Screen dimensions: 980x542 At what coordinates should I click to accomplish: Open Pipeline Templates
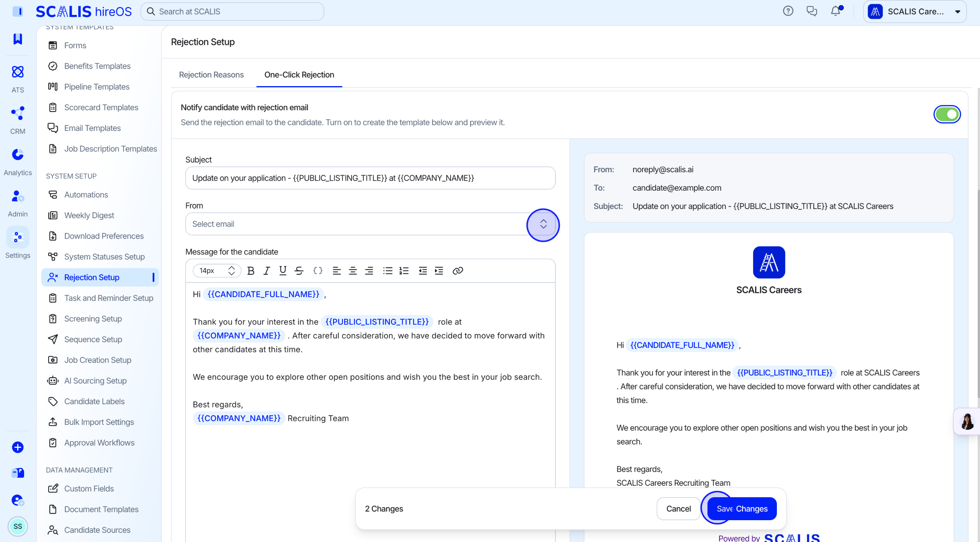[100, 87]
